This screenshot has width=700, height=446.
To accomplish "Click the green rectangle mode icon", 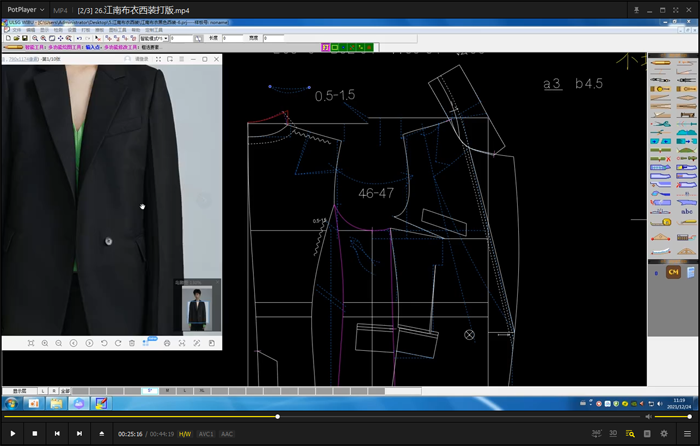I will click(x=334, y=47).
